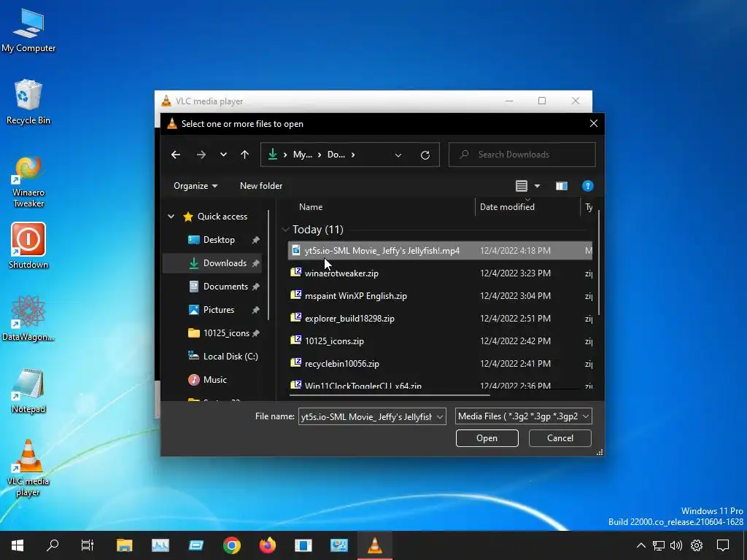
Task: Sort files by Date modified column header
Action: [507, 206]
